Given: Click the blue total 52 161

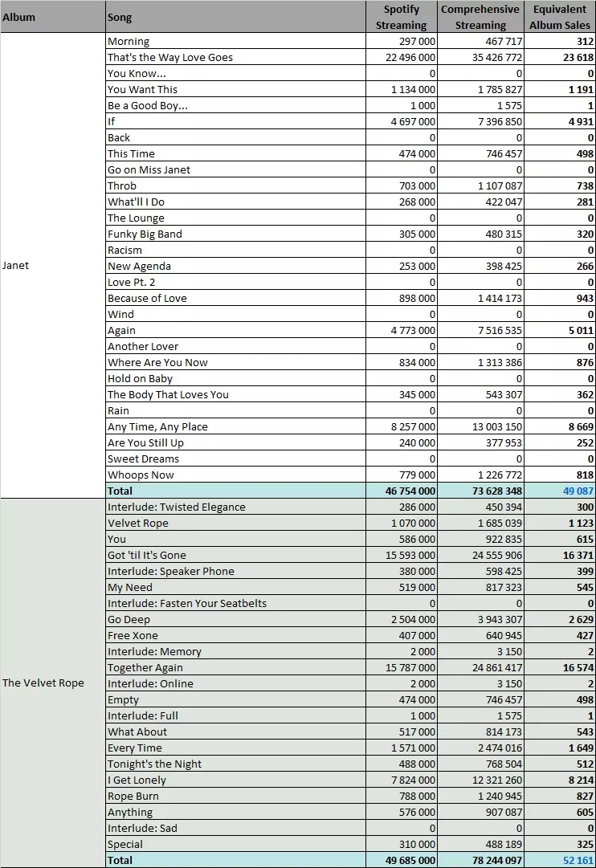Looking at the screenshot, I should coord(559,860).
